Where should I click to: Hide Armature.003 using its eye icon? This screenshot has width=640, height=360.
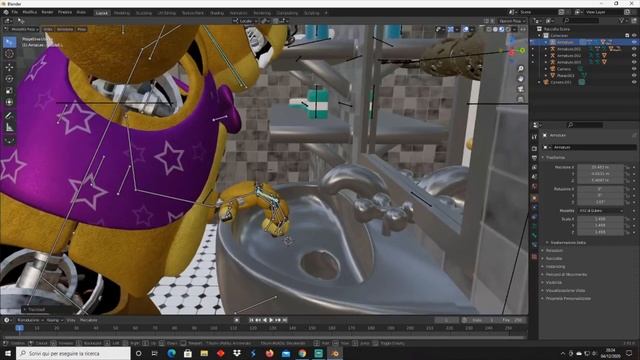(x=634, y=62)
